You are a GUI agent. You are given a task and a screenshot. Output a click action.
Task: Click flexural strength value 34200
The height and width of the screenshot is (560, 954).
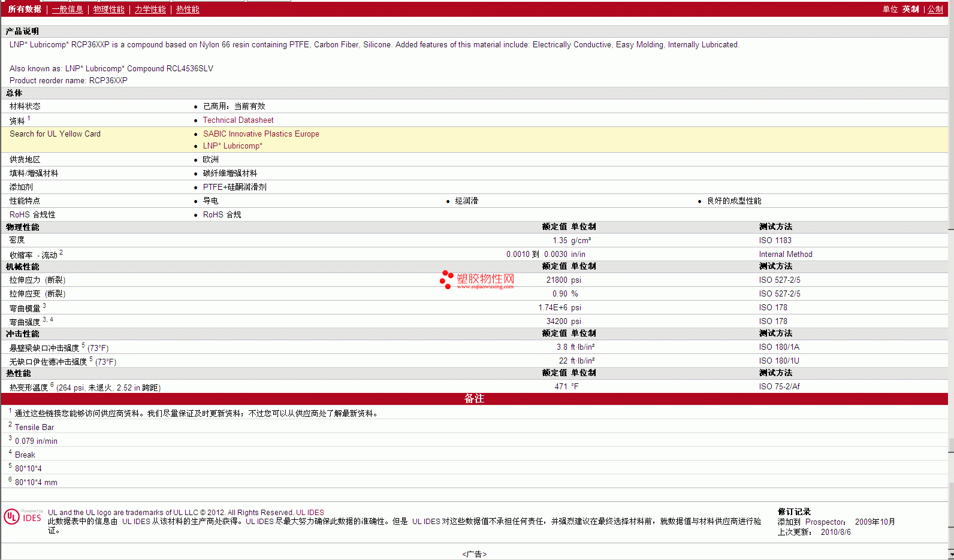(557, 322)
